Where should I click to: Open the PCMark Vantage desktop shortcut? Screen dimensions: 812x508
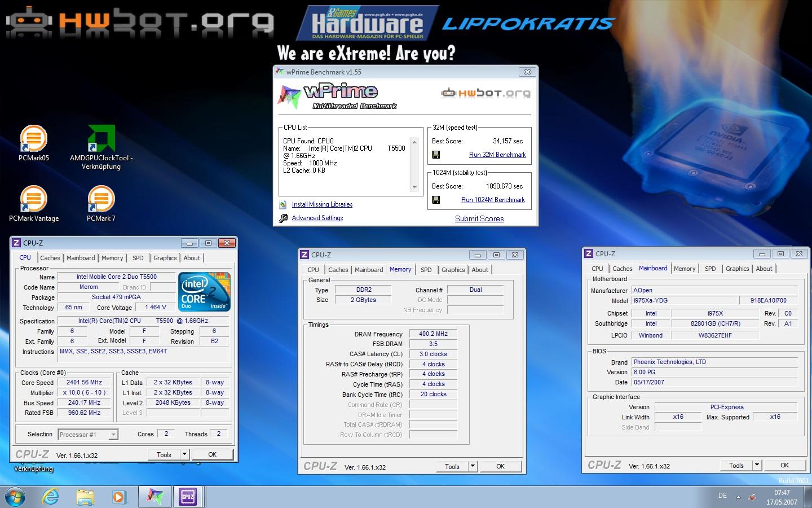[x=34, y=203]
